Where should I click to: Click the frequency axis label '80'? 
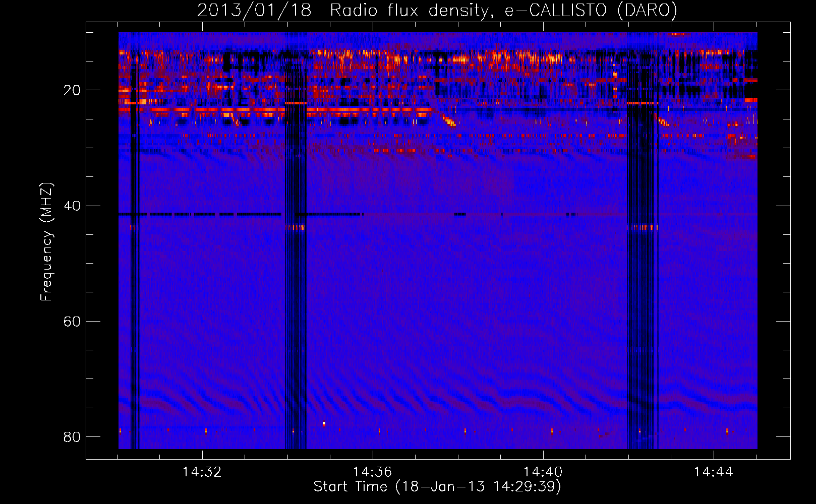(72, 436)
